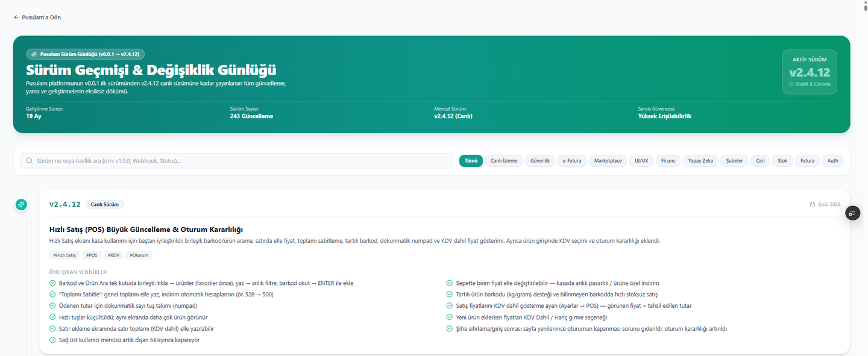The height and width of the screenshot is (356, 868).
Task: Filter by Stok category
Action: tap(782, 161)
